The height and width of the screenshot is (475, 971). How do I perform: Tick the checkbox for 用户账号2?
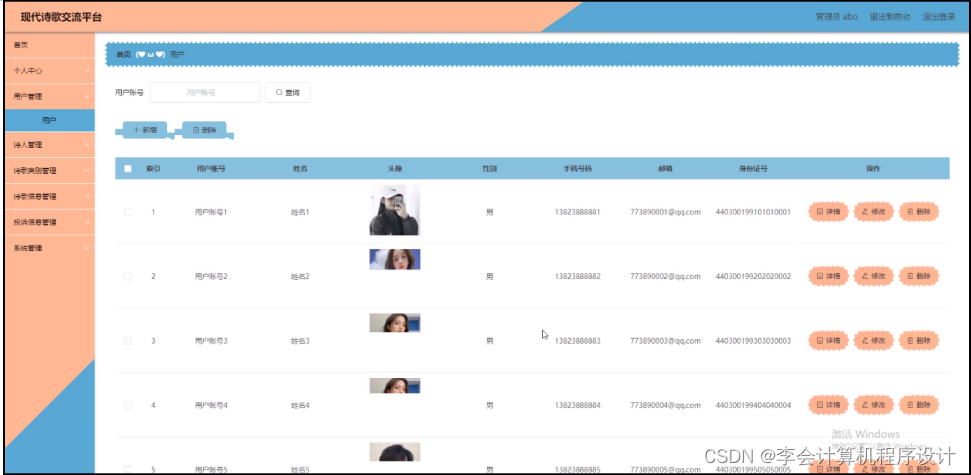pyautogui.click(x=128, y=276)
